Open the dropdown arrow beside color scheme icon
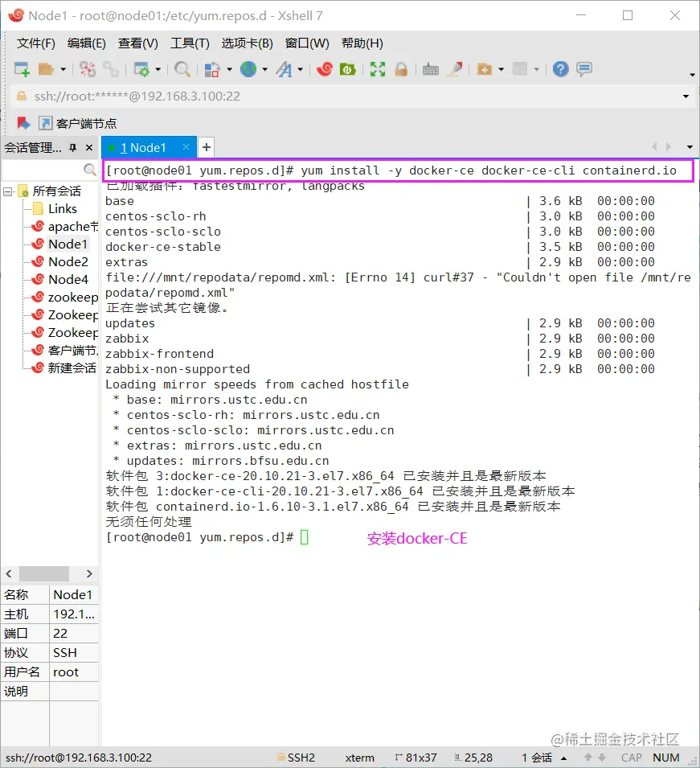The height and width of the screenshot is (768, 700). tap(228, 69)
